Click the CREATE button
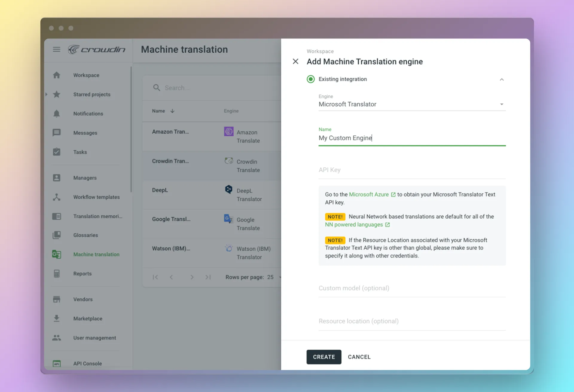574x392 pixels. click(x=324, y=357)
